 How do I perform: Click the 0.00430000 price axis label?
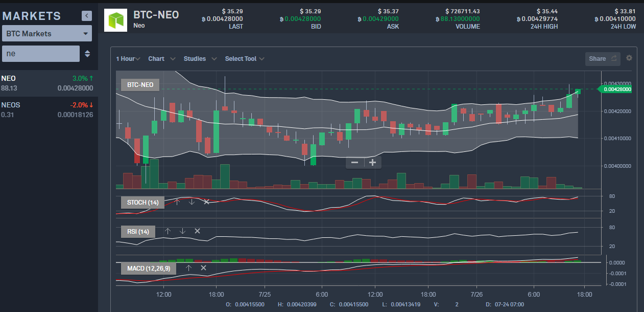coord(617,83)
